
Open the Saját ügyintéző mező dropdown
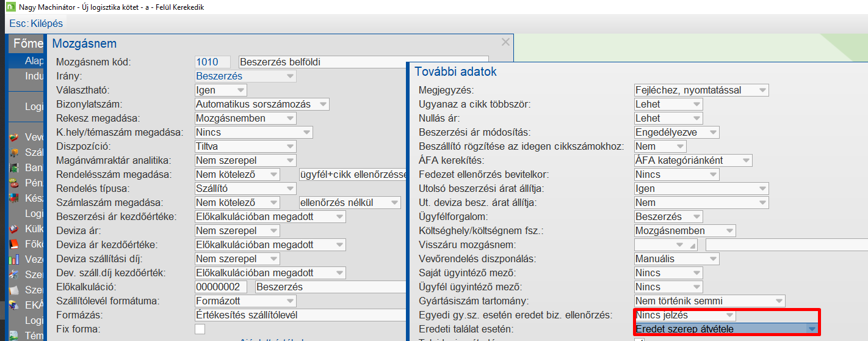coord(668,273)
